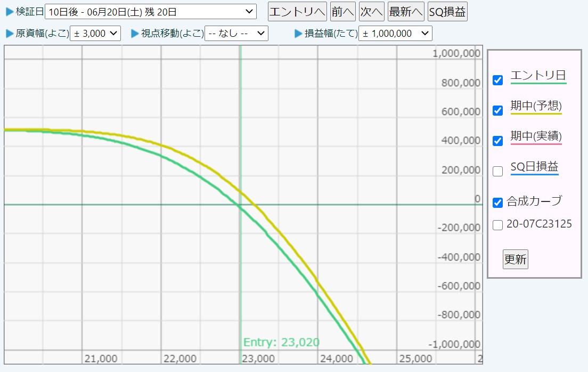Click the 期中(予想) legend label
588x372 pixels.
click(x=536, y=106)
